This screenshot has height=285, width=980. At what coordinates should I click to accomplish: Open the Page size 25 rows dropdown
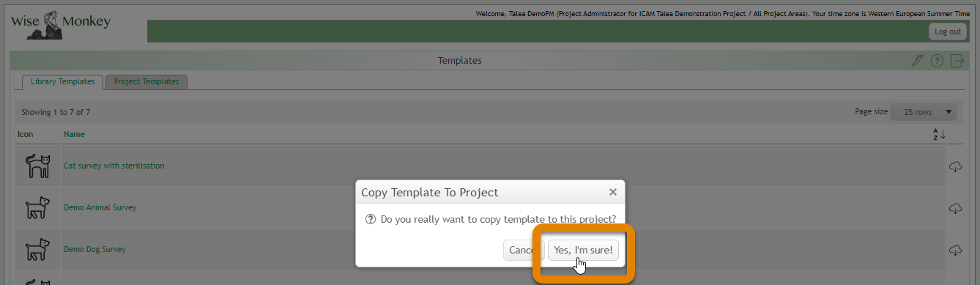coord(923,112)
